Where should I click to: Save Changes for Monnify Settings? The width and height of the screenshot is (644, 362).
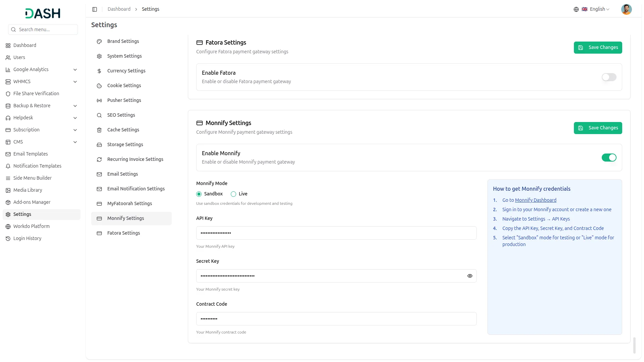point(598,128)
